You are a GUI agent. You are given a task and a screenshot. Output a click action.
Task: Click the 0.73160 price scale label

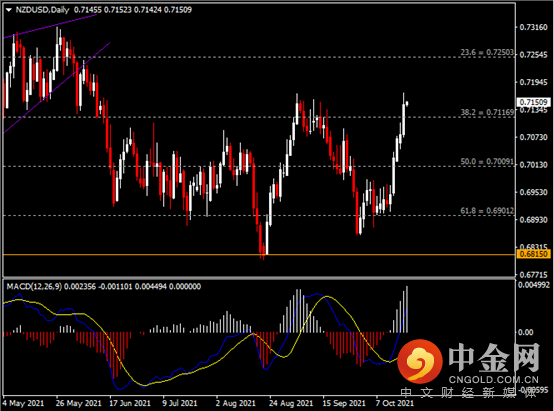534,27
